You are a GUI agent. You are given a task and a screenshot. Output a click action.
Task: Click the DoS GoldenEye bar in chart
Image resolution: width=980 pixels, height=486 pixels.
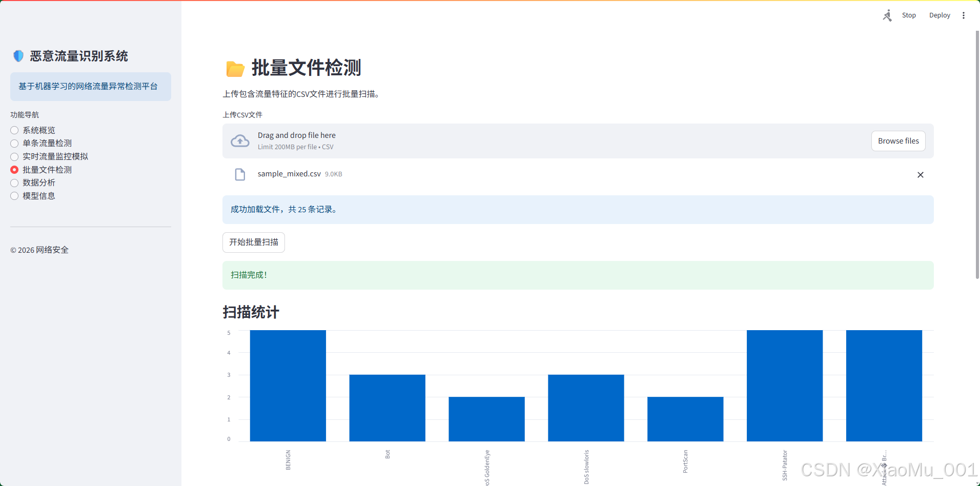coord(486,419)
